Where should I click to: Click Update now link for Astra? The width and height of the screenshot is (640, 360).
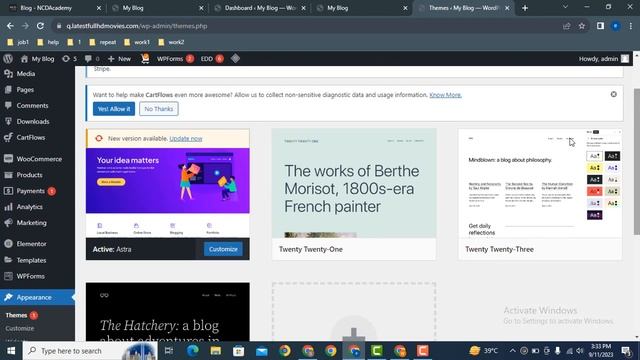[186, 139]
